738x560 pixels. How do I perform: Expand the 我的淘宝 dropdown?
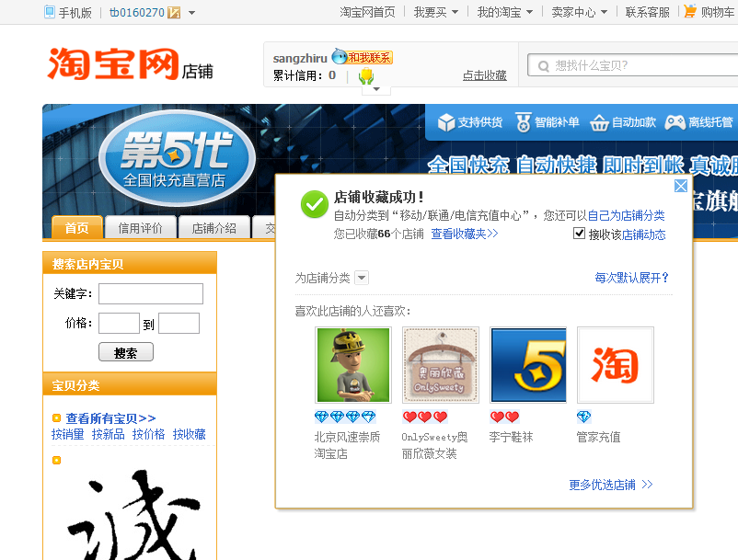[x=529, y=13]
